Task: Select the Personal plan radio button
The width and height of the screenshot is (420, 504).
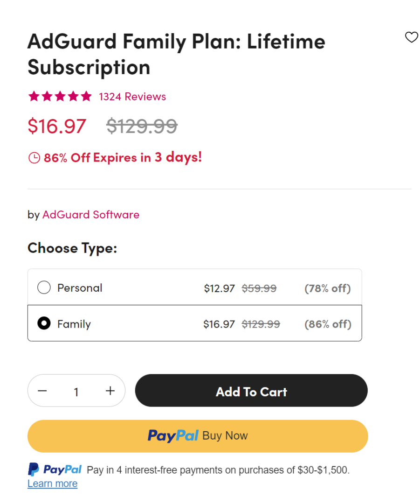Action: point(44,287)
